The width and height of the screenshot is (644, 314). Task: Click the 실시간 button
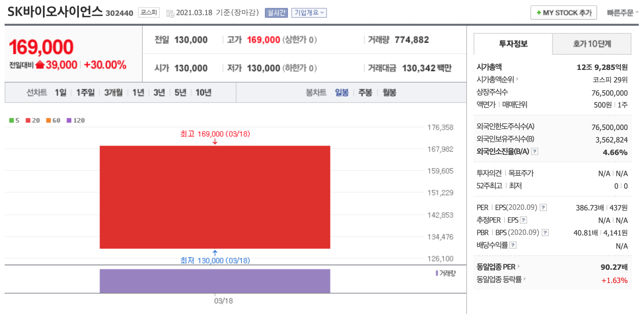coord(276,13)
